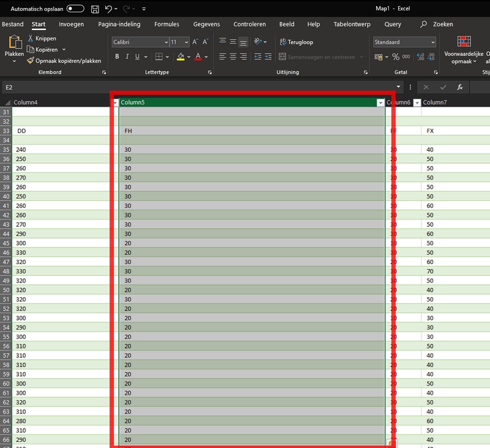Toggle italic formatting
Viewport: 490px width, 448px height.
[127, 57]
